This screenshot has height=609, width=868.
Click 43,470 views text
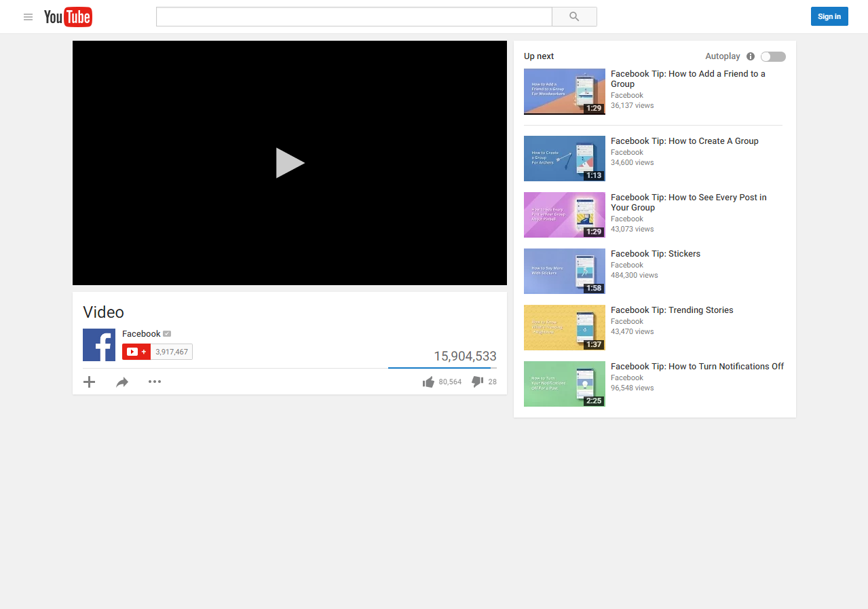pyautogui.click(x=633, y=332)
